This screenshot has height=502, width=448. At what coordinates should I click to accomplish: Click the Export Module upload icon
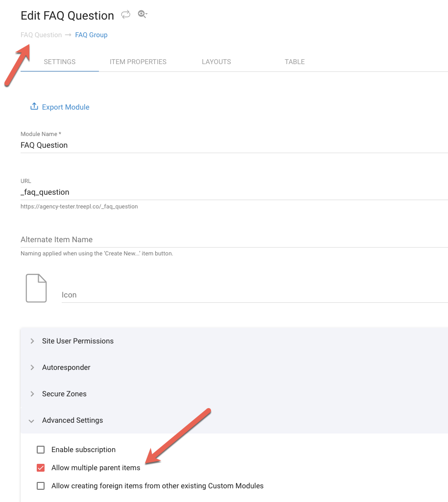coord(34,107)
